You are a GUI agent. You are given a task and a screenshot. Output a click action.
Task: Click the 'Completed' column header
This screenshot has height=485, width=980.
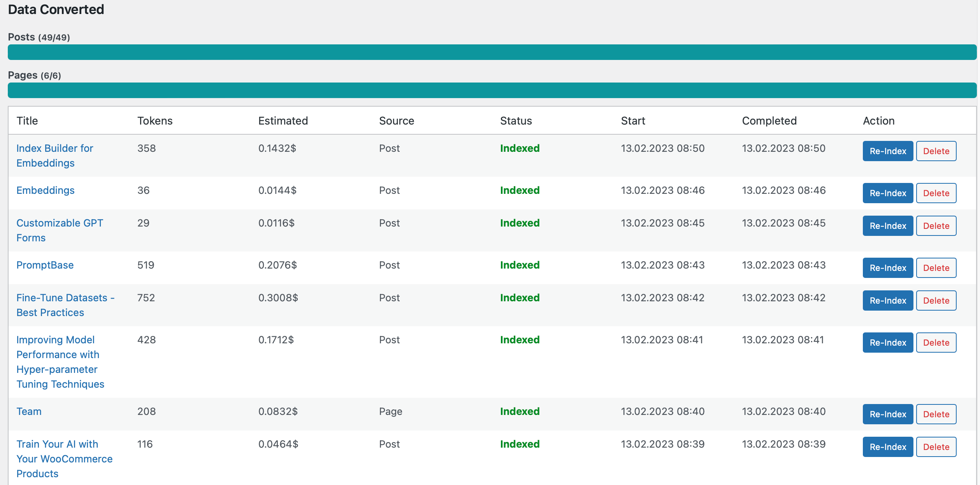[x=769, y=121]
